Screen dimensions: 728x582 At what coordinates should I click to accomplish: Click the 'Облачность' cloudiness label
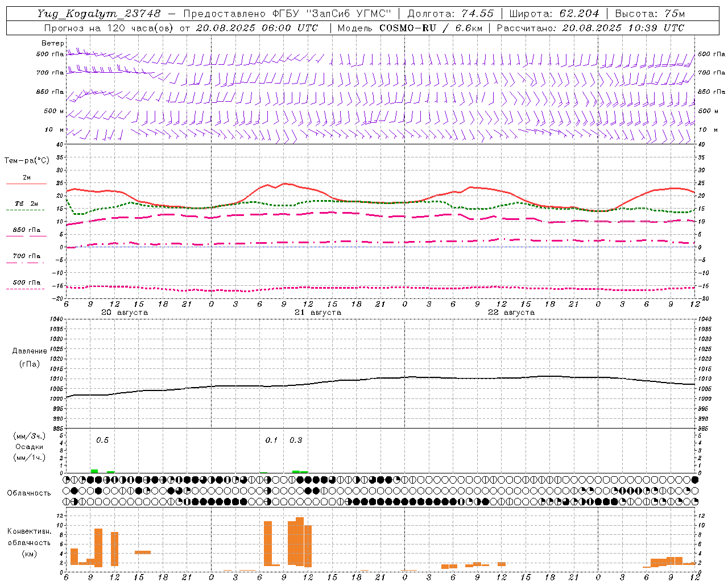pos(29,493)
